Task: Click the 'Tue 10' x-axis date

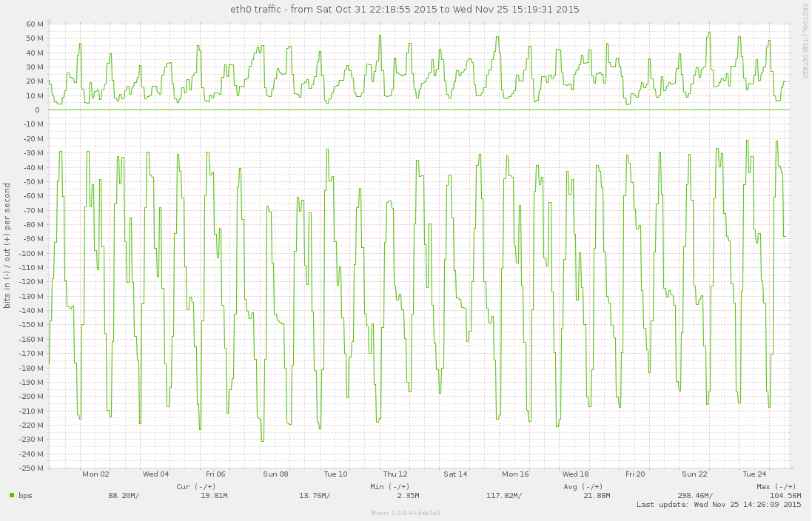Action: pos(335,474)
